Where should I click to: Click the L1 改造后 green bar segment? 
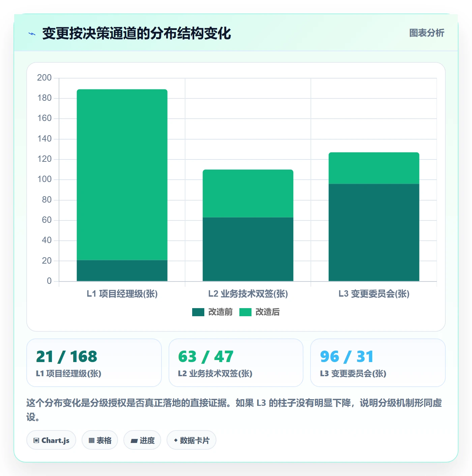122,175
